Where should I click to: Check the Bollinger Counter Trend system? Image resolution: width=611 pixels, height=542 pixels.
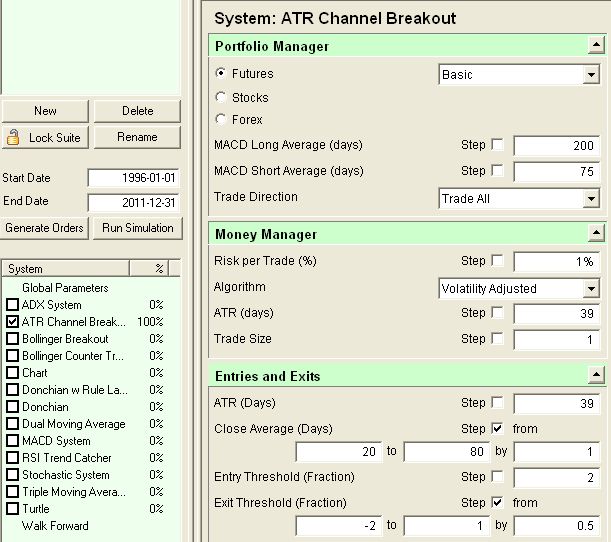(12, 355)
